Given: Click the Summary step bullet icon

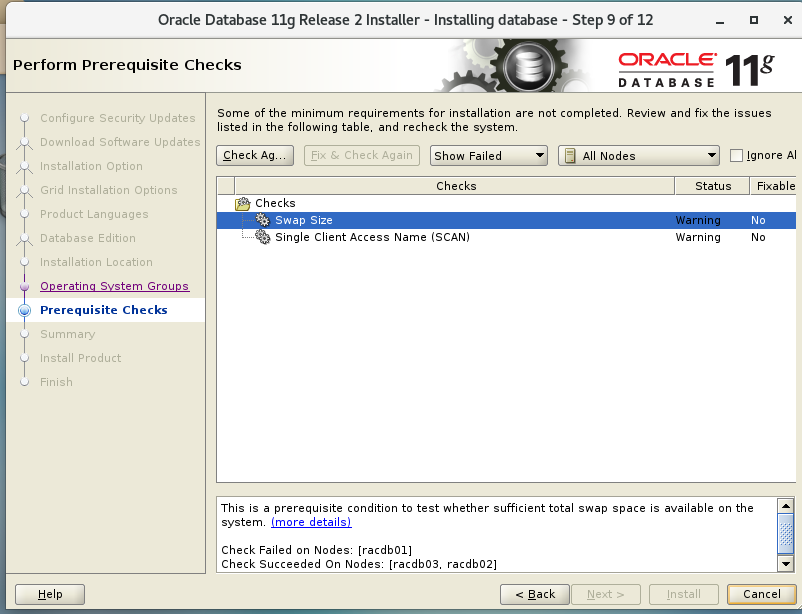Looking at the screenshot, I should click(23, 334).
